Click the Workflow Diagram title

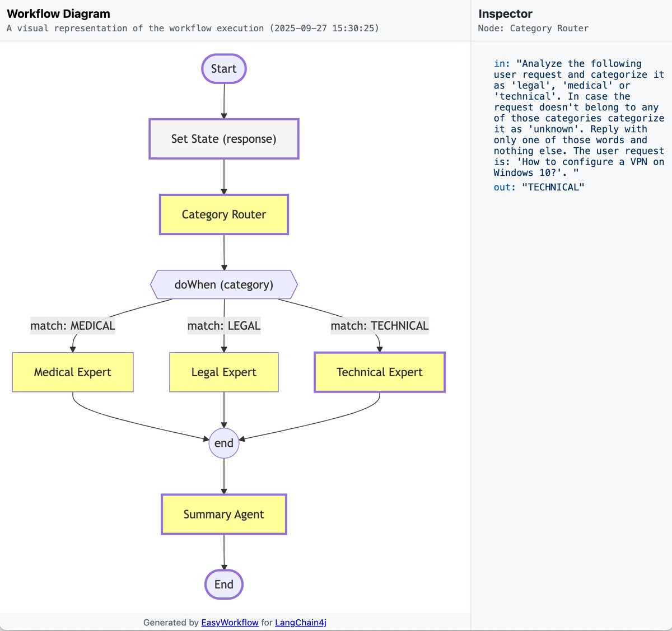(59, 14)
